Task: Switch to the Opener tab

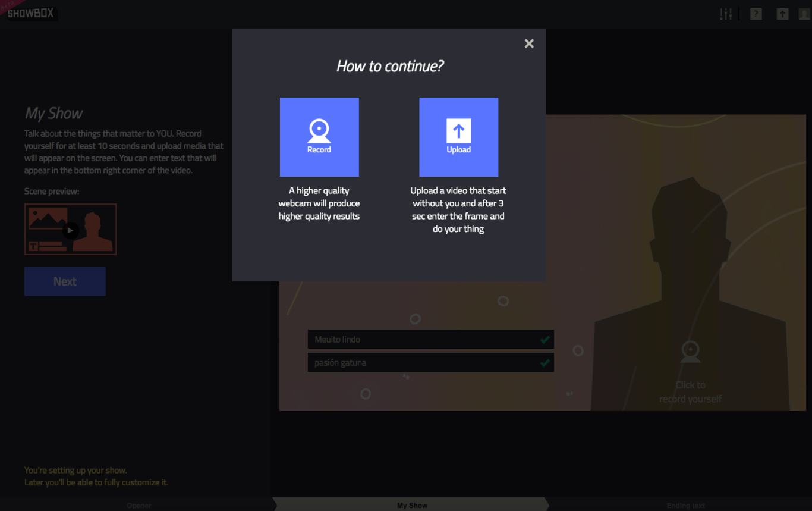Action: click(139, 505)
